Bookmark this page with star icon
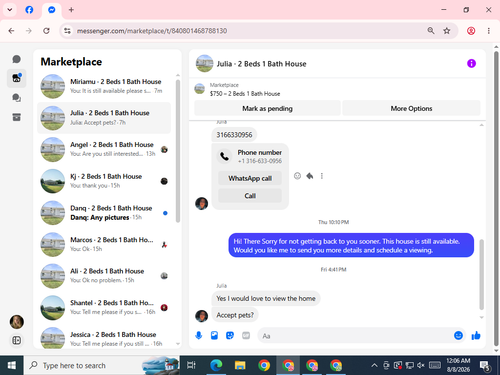Viewport: 500px width, 375px height. pyautogui.click(x=447, y=31)
